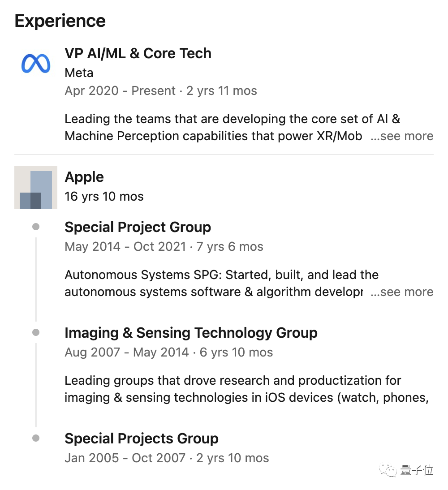The image size is (448, 490).
Task: Click the timeline bullet beside Special Project Group
Action: click(36, 227)
